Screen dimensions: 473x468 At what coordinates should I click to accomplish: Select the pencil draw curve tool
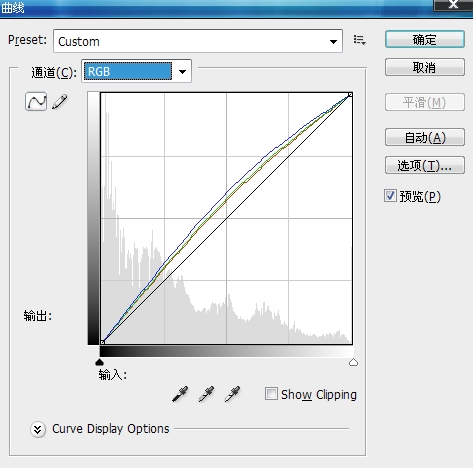click(60, 102)
